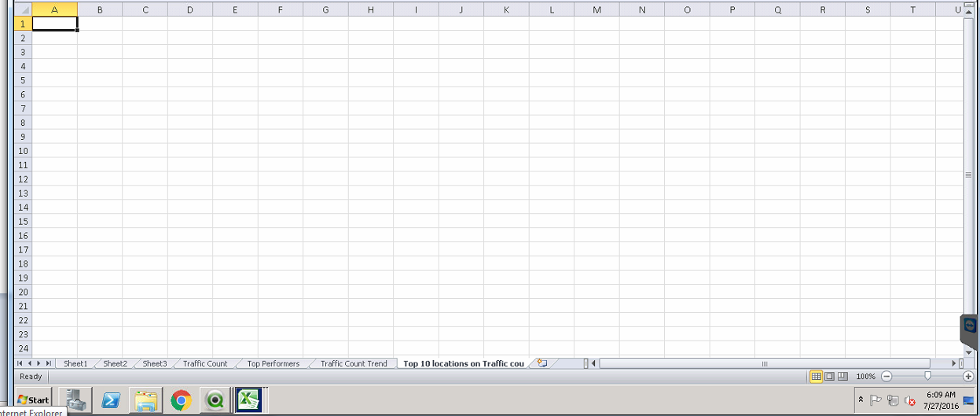
Task: Open the Traffic Count Trend tab
Action: pos(354,363)
